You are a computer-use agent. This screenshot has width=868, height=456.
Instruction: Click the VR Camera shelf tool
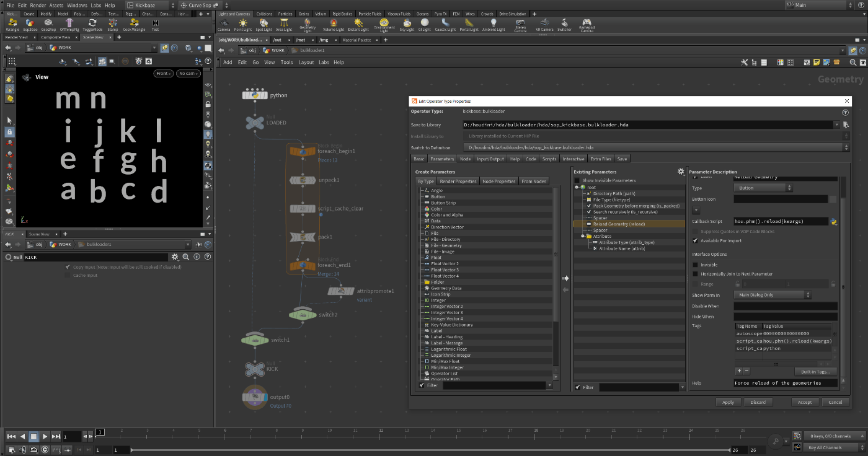(544, 25)
